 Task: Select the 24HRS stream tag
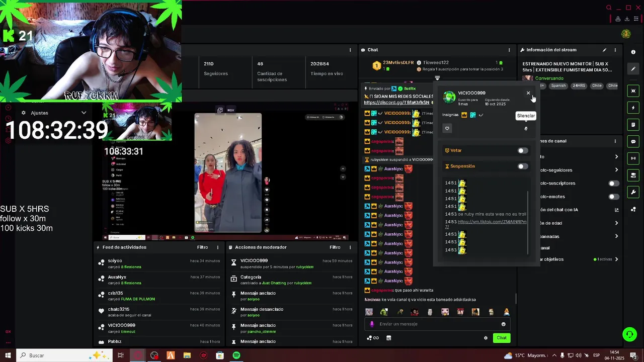[x=579, y=86]
